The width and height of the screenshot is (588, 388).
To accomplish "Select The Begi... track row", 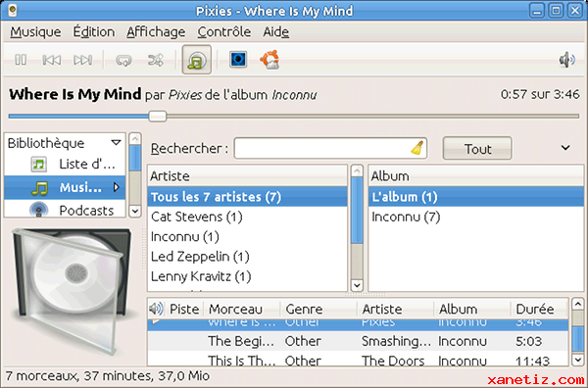I will tap(358, 341).
